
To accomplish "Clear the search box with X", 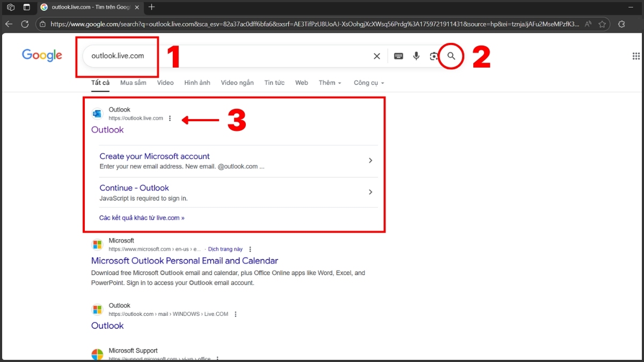I will click(377, 56).
